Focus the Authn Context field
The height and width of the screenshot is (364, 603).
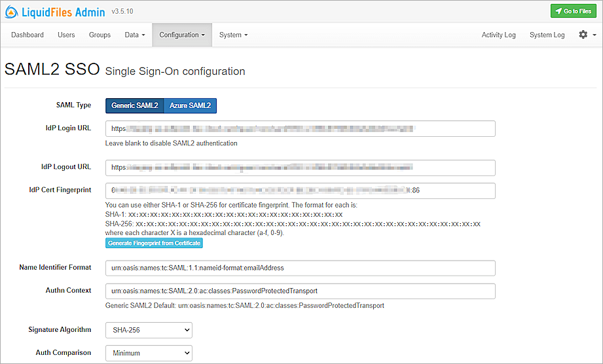tap(301, 291)
